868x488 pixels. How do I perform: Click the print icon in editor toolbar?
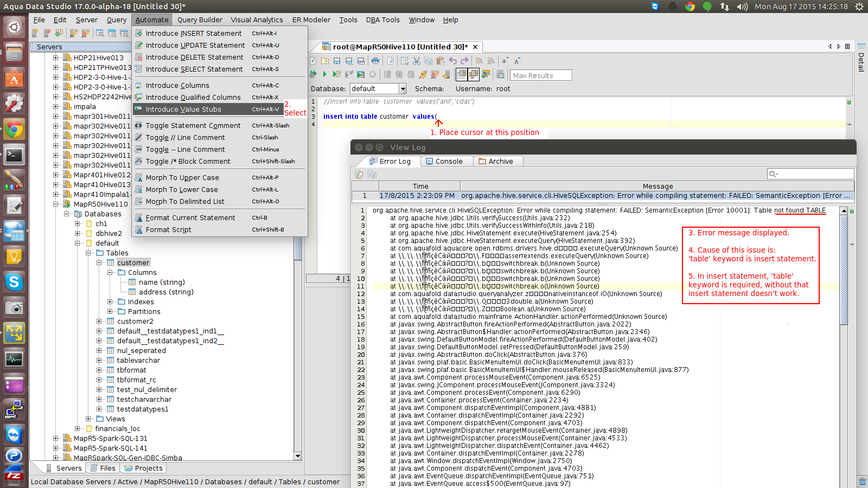(x=375, y=61)
